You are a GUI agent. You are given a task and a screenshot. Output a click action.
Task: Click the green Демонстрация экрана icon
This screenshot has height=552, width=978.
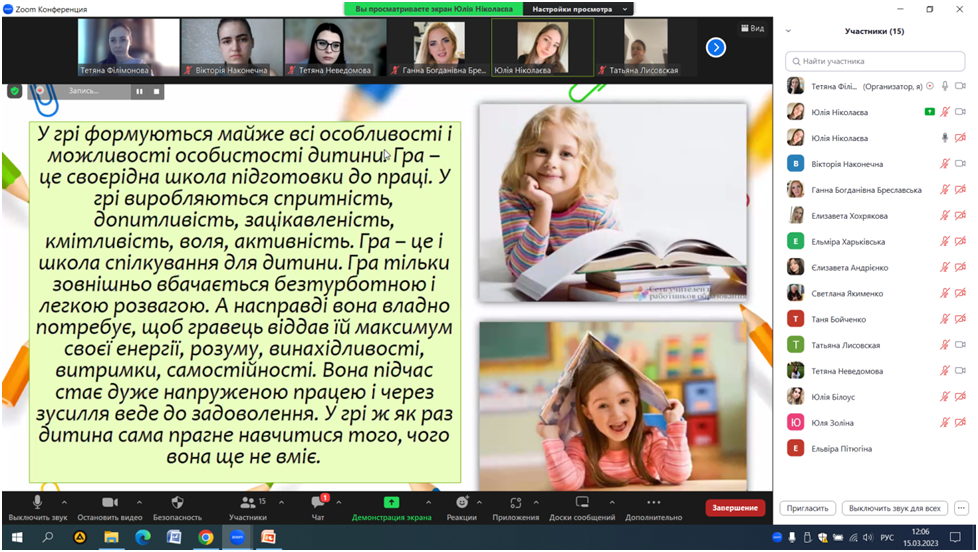coord(391,502)
